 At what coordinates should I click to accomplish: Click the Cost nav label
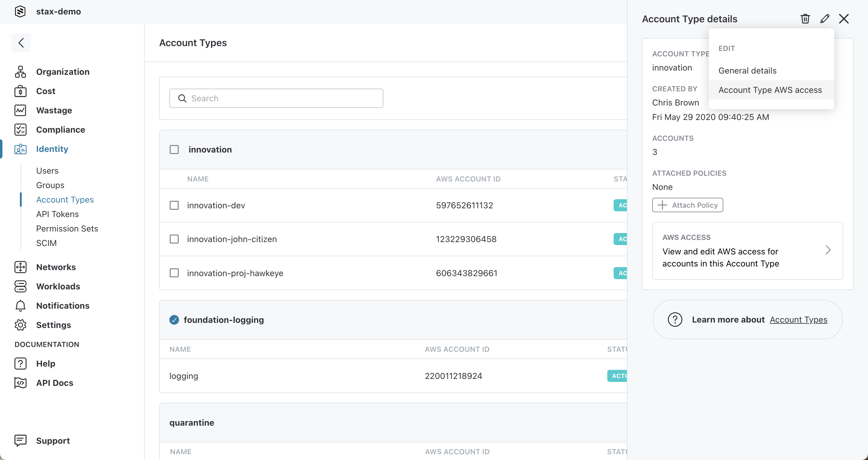(x=46, y=91)
